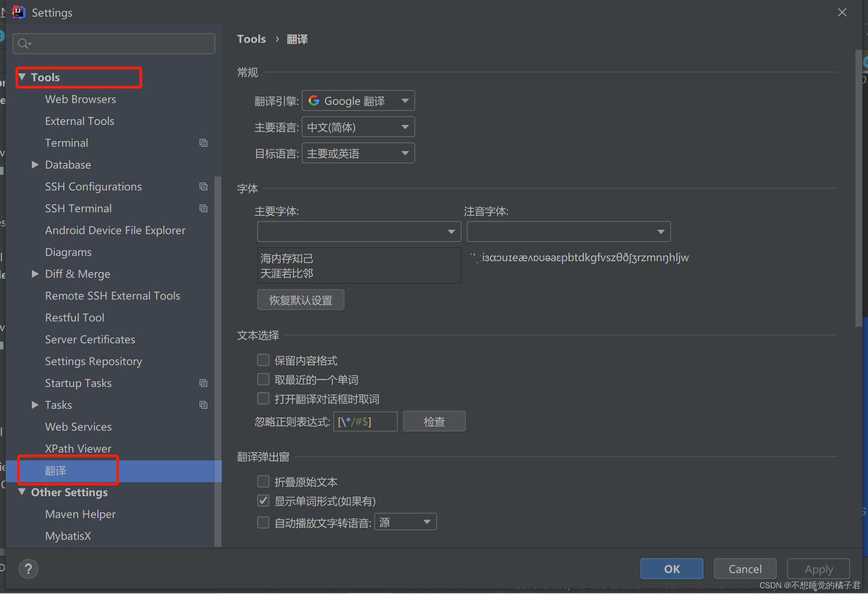Enable the 保留内容格式 checkbox
The width and height of the screenshot is (868, 594).
pyautogui.click(x=263, y=360)
